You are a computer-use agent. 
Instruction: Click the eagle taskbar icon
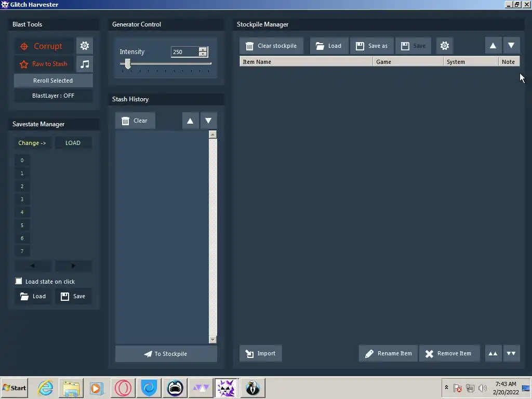pyautogui.click(x=253, y=388)
